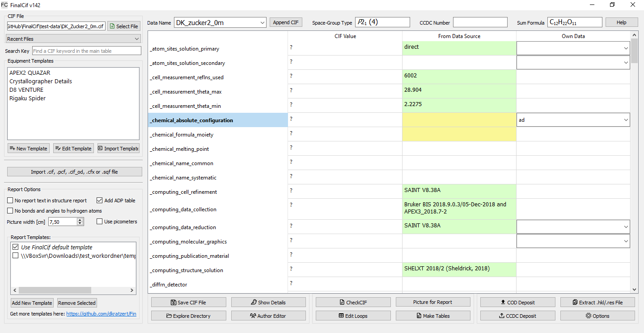Select the Rigaku Spider template

click(27, 98)
